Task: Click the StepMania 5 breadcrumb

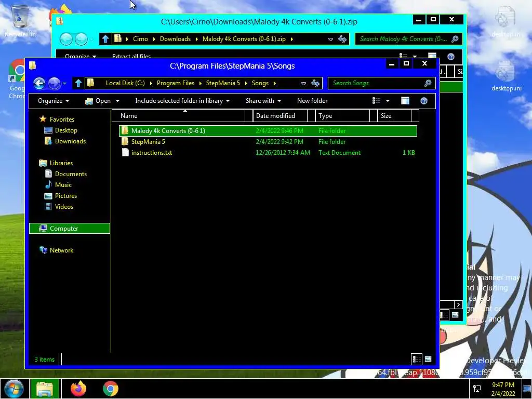Action: coord(223,83)
